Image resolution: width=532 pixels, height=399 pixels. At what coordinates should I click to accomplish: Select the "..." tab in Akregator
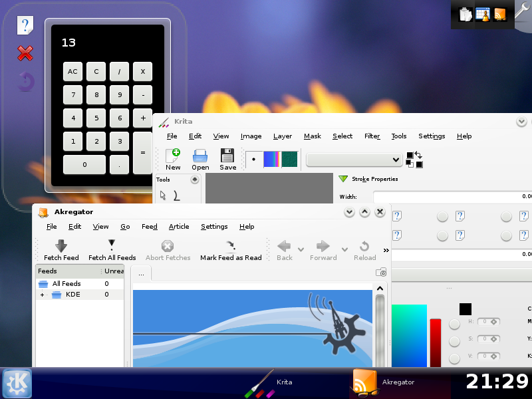141,274
